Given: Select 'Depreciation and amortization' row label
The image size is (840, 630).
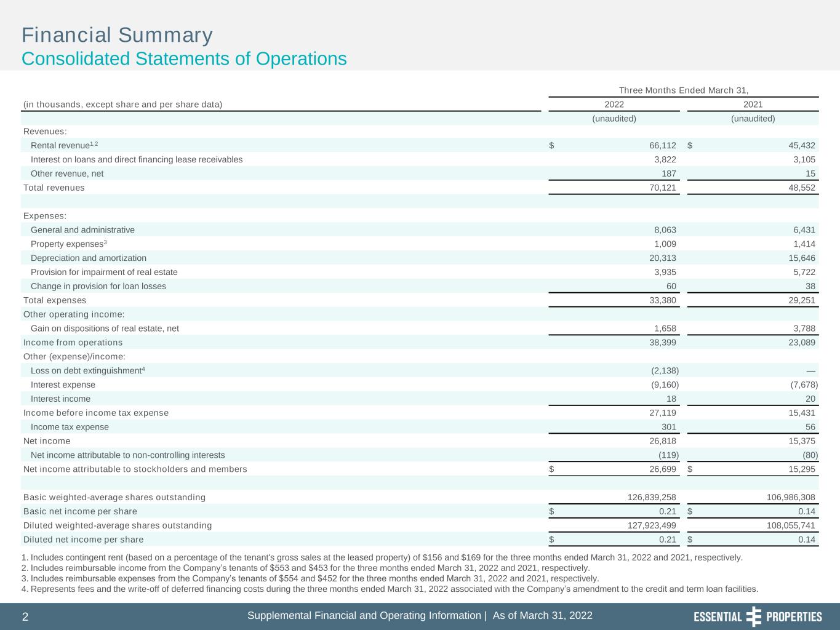Looking at the screenshot, I should pos(89,258).
